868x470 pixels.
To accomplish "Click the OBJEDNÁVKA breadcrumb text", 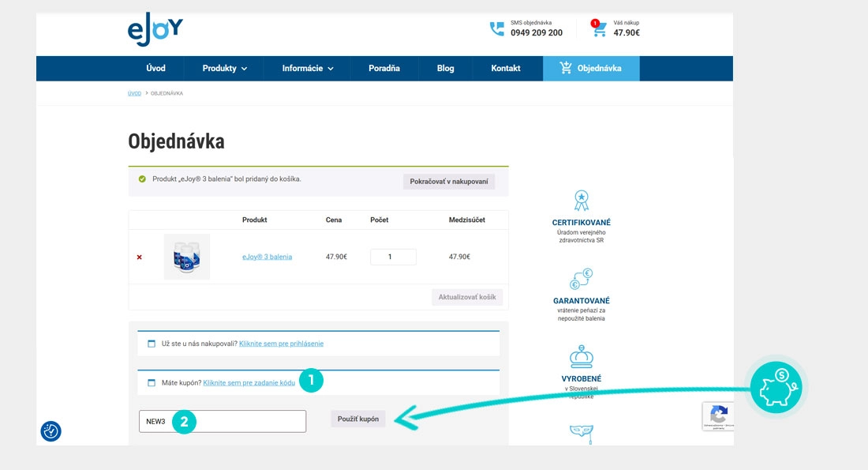I will [x=166, y=93].
